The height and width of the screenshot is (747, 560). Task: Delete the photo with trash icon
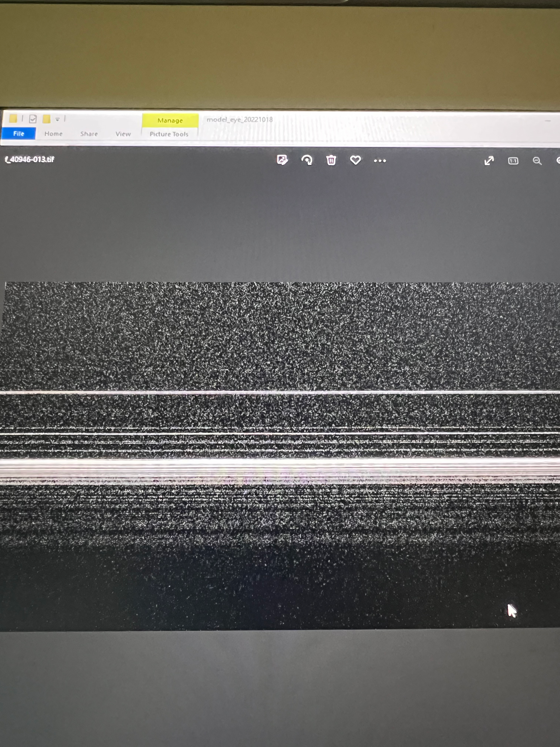pyautogui.click(x=331, y=160)
